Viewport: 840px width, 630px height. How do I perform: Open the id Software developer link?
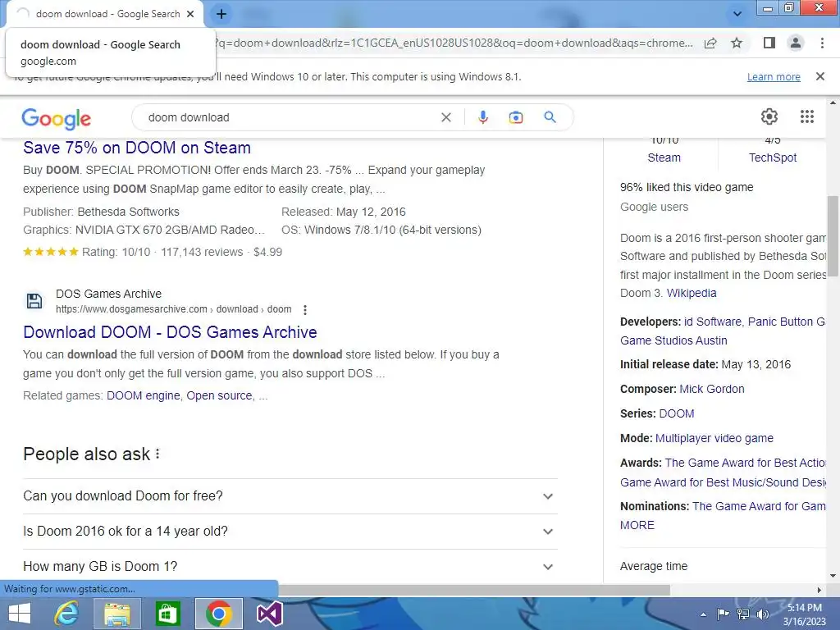[x=713, y=322]
